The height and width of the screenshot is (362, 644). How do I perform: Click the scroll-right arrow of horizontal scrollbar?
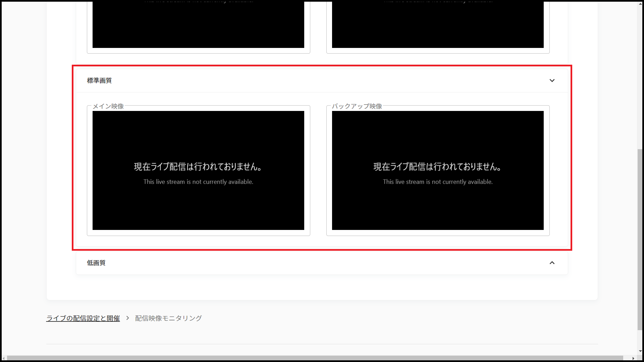(x=633, y=358)
